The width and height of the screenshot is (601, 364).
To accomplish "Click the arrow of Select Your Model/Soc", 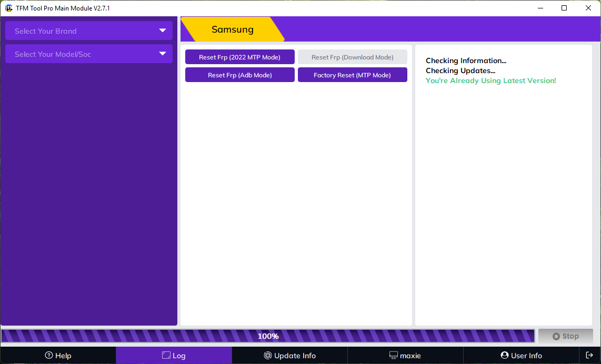I will [x=163, y=54].
